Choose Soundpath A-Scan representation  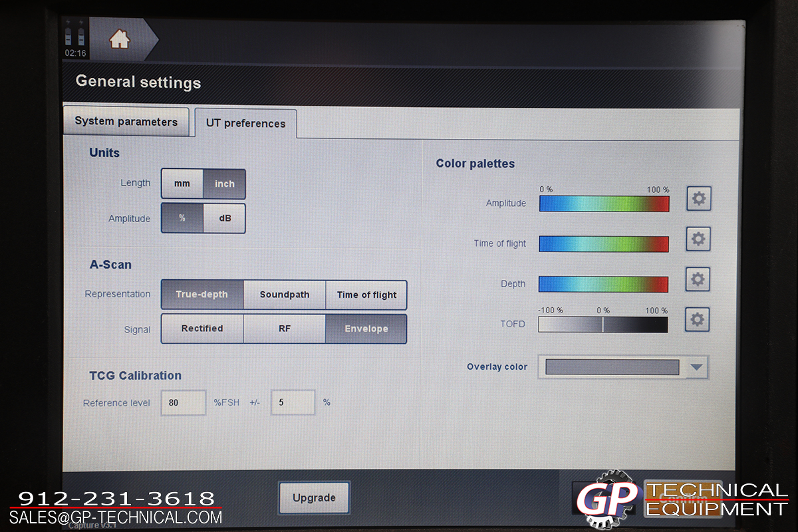284,295
